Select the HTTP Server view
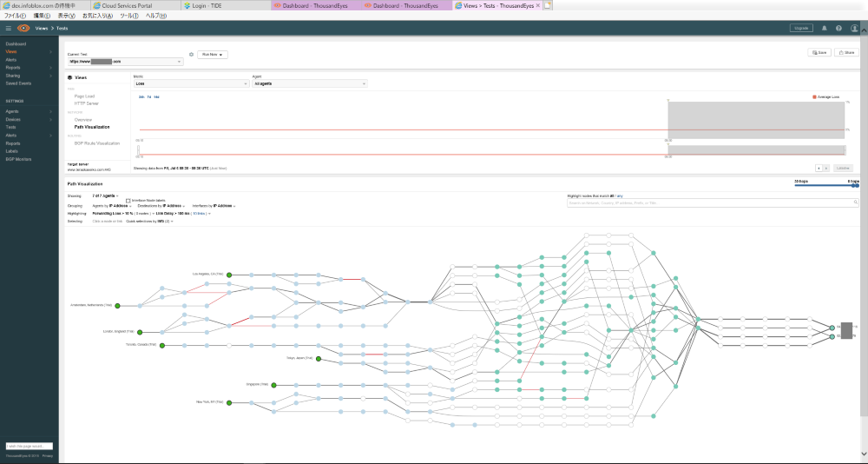The width and height of the screenshot is (868, 464). [x=86, y=103]
